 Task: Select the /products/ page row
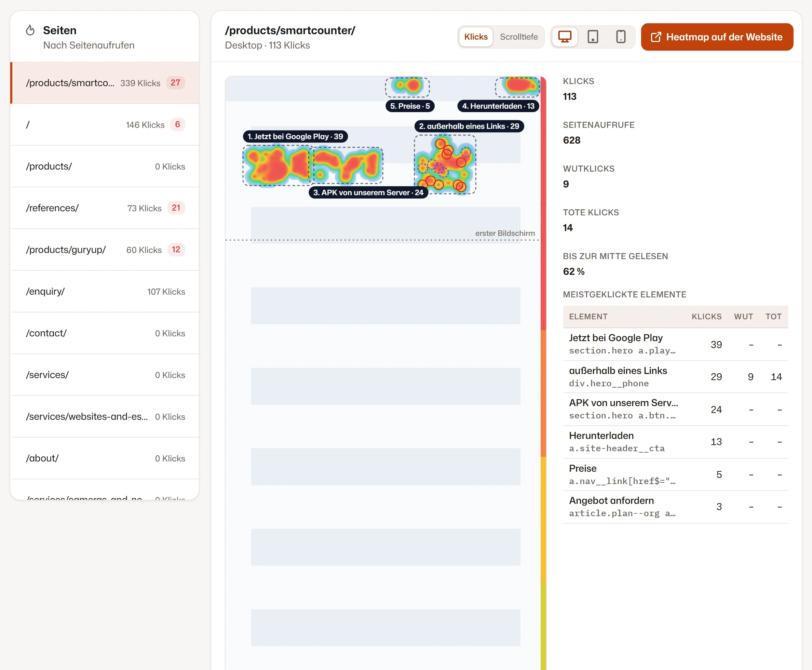coord(105,166)
